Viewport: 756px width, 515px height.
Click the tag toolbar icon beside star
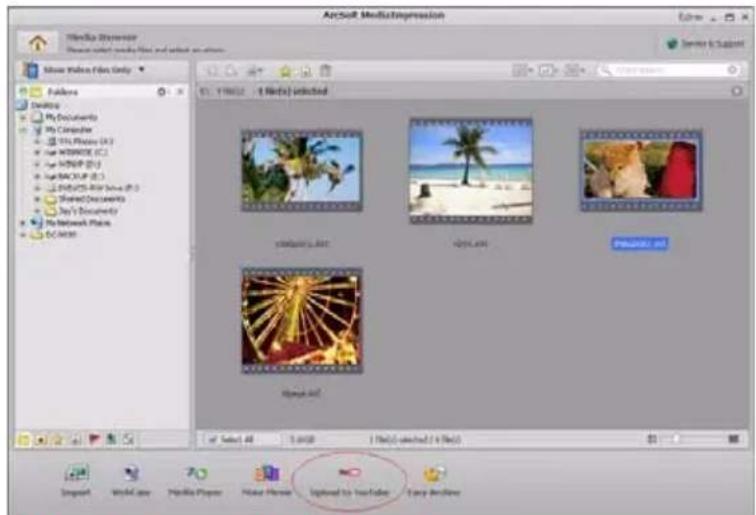tap(306, 71)
